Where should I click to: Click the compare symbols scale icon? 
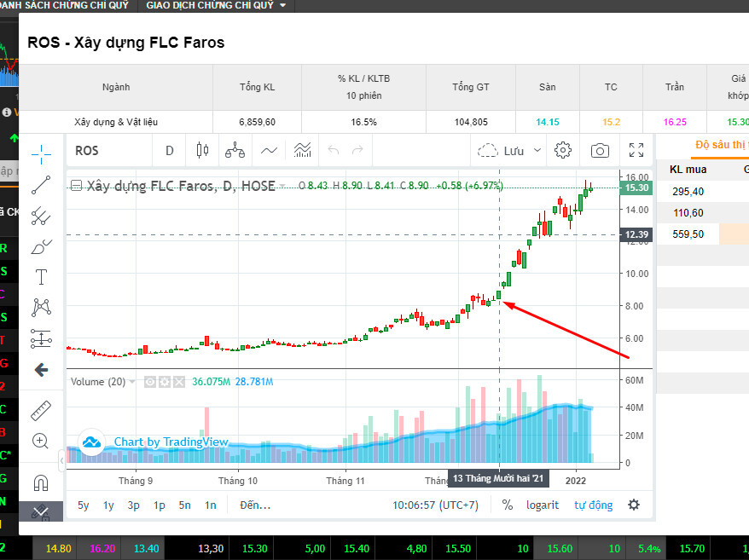235,151
